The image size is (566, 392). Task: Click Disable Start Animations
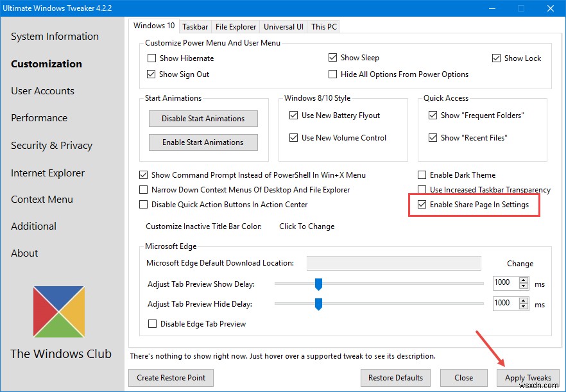[203, 119]
